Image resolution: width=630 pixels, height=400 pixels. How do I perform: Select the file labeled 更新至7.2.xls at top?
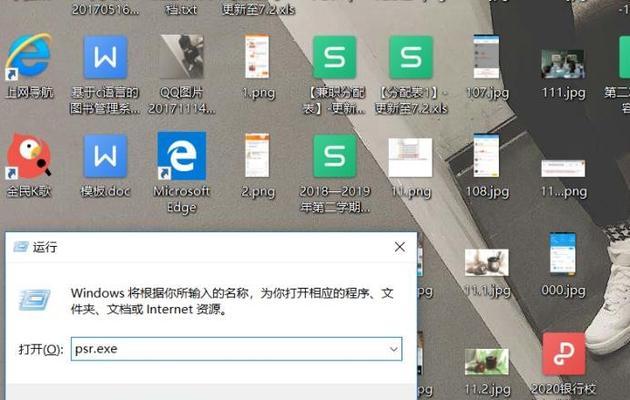(258, 8)
